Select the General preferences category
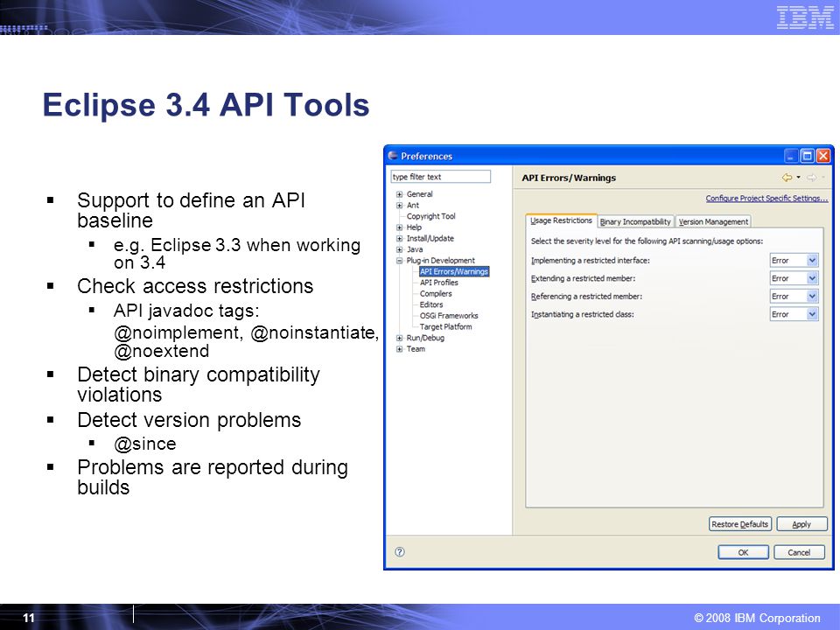 click(x=419, y=194)
